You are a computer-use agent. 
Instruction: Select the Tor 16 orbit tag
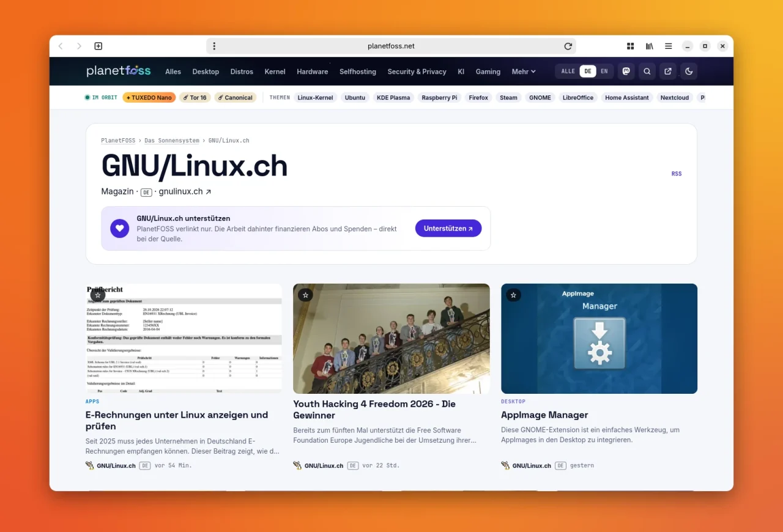click(195, 98)
